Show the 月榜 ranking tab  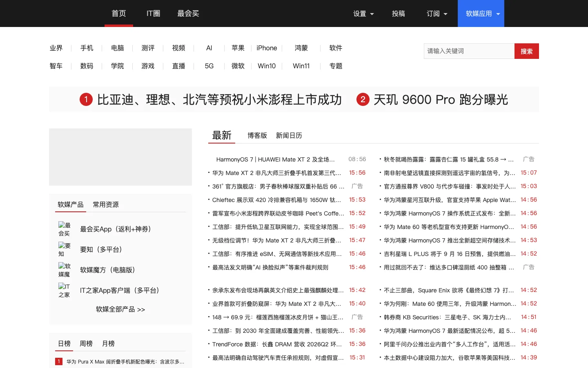click(x=108, y=343)
